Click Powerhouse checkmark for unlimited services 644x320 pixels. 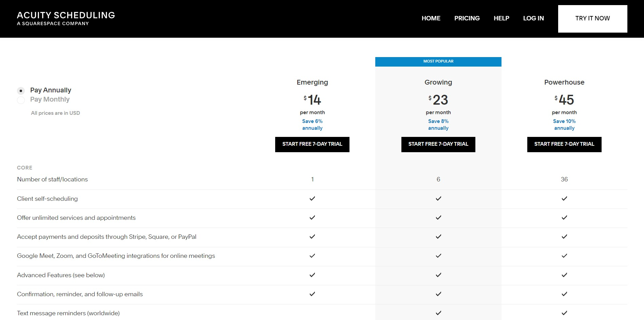pyautogui.click(x=564, y=217)
